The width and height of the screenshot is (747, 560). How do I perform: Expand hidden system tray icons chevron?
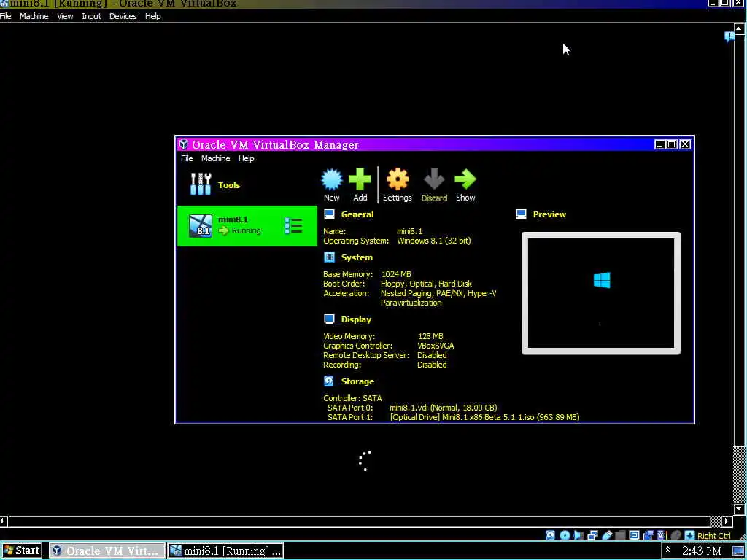[x=668, y=550]
